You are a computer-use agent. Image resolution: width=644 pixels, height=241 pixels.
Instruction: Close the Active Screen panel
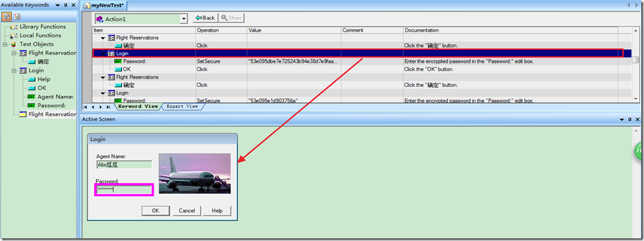coord(637,120)
